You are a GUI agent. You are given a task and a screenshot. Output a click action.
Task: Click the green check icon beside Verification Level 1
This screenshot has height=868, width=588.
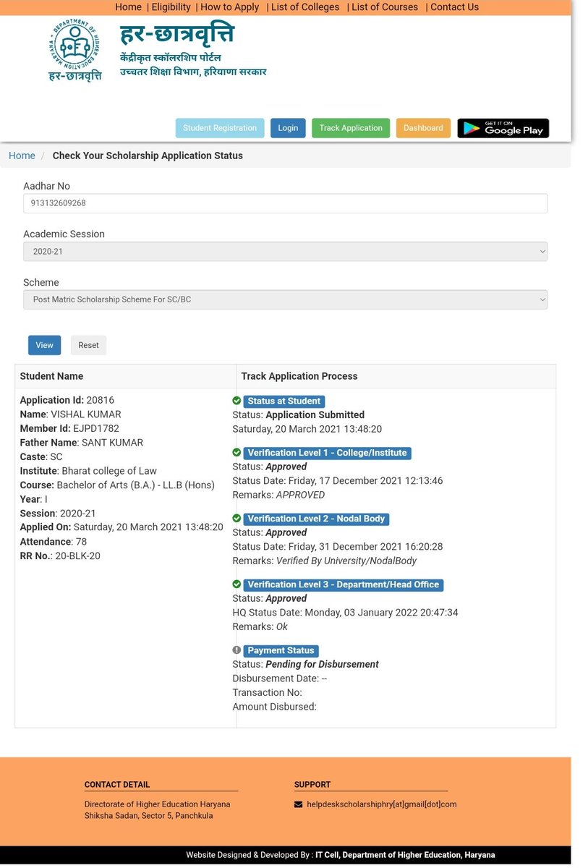point(237,453)
